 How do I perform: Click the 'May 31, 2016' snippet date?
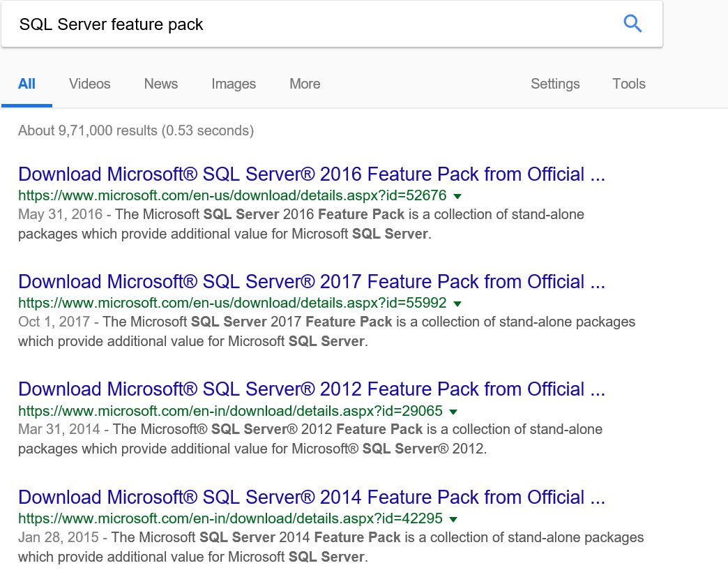pyautogui.click(x=61, y=214)
